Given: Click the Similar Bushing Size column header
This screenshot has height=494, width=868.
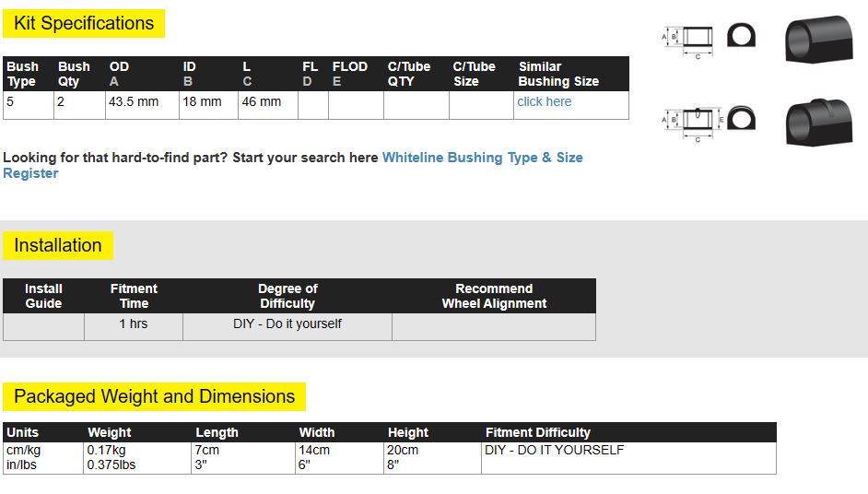Looking at the screenshot, I should [x=558, y=74].
